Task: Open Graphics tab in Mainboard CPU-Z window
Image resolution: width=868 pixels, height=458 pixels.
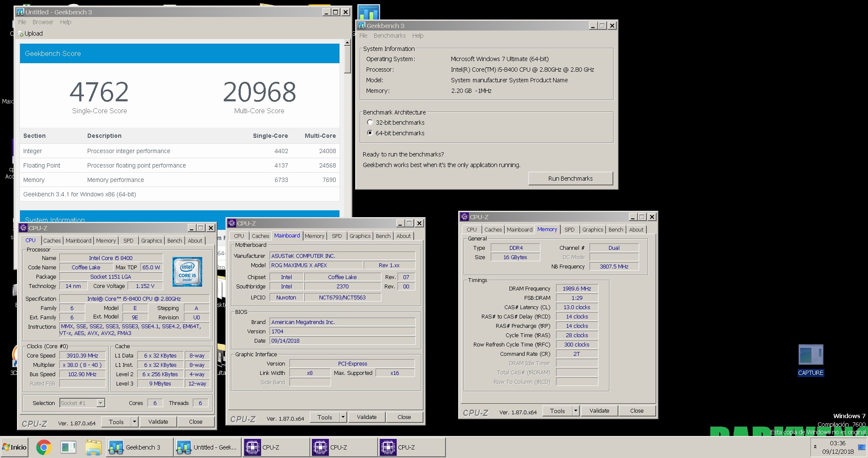Action: pos(360,236)
